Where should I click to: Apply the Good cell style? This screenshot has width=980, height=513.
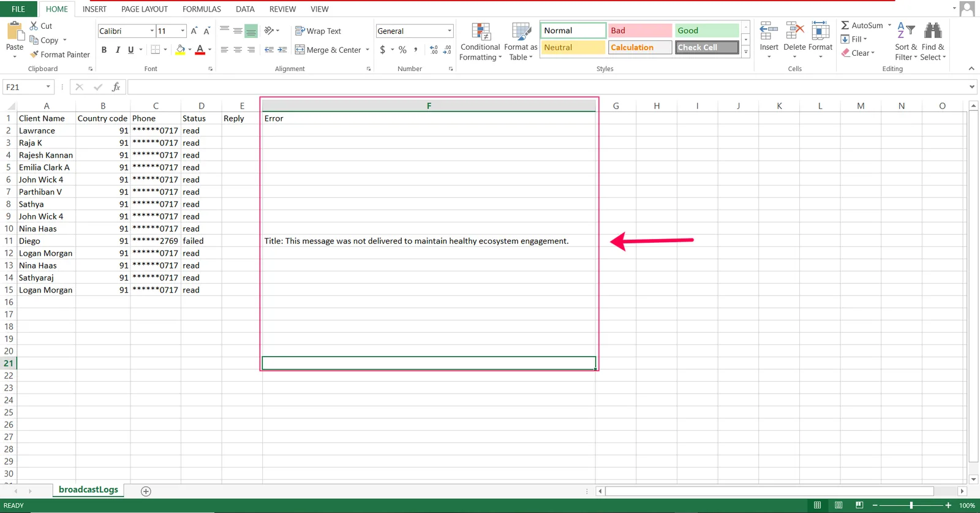[707, 31]
